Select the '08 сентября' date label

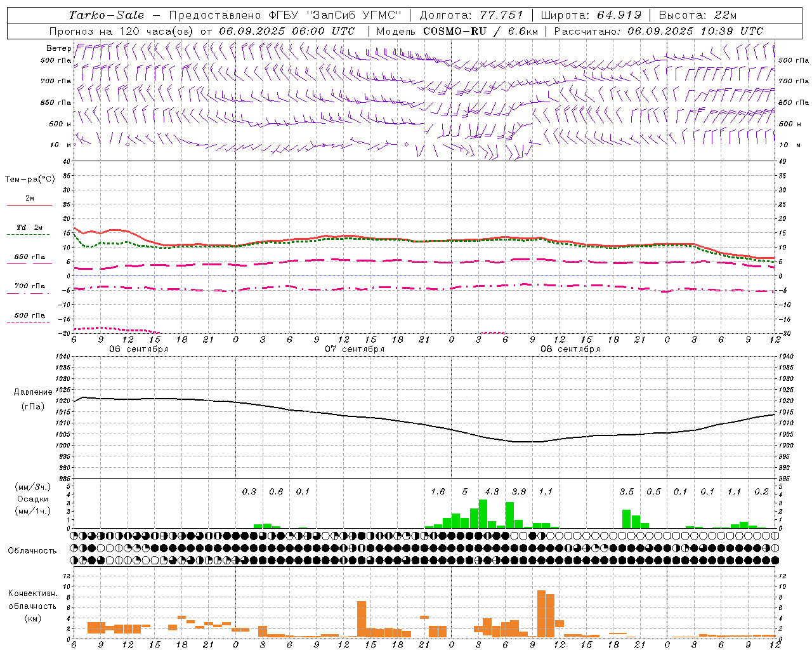(570, 349)
